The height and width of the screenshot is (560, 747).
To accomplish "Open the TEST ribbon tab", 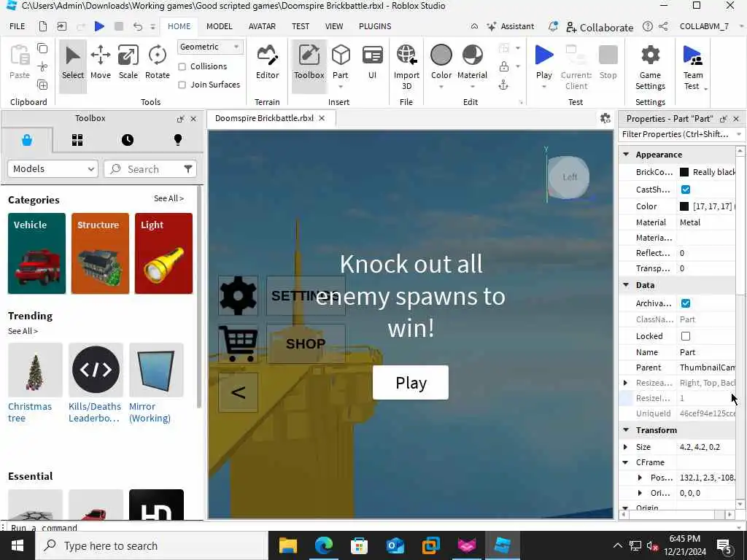I will click(301, 26).
